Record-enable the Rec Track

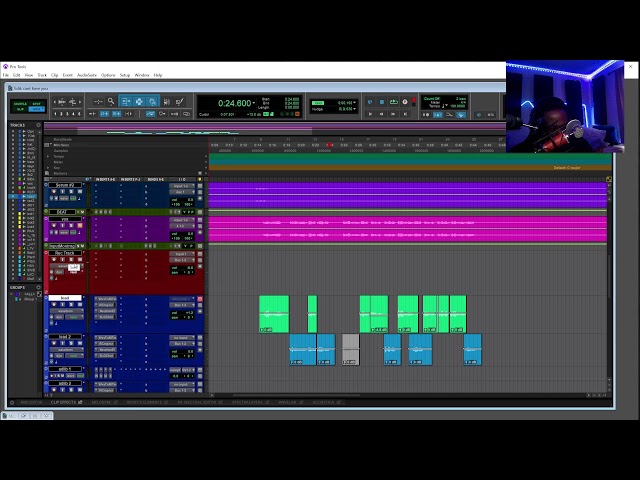[x=54, y=259]
